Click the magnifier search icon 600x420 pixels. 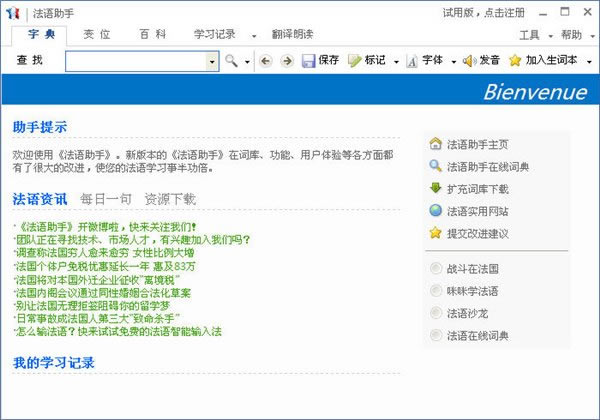click(x=231, y=60)
